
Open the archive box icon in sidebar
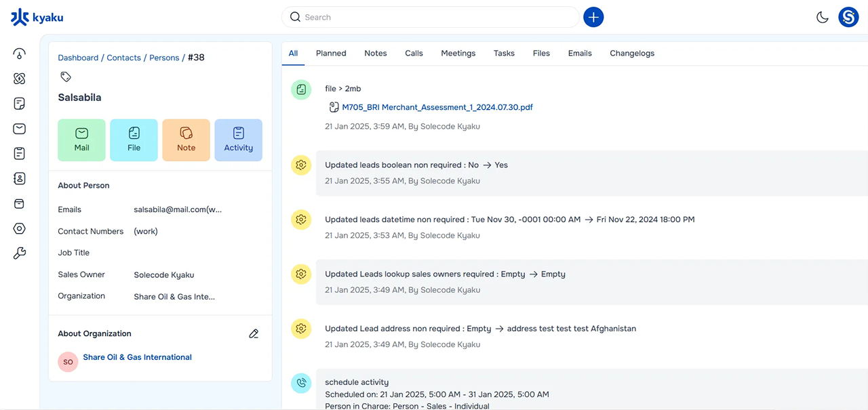click(19, 204)
